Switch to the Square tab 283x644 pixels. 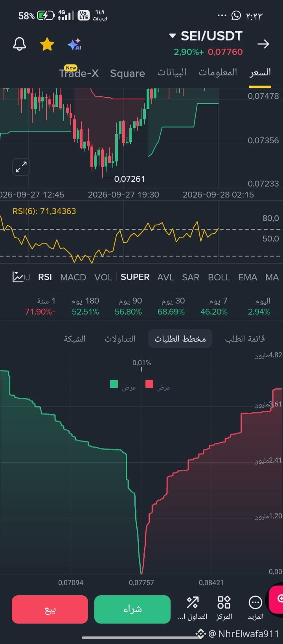(127, 73)
